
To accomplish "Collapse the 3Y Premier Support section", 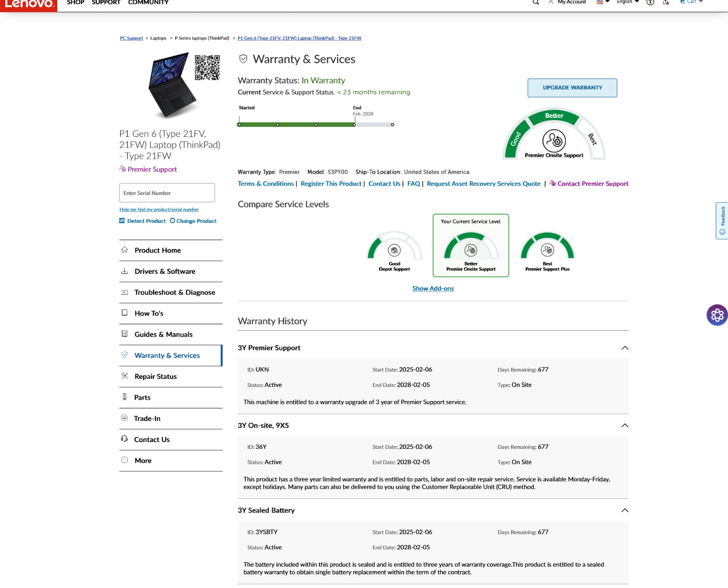I will point(625,348).
